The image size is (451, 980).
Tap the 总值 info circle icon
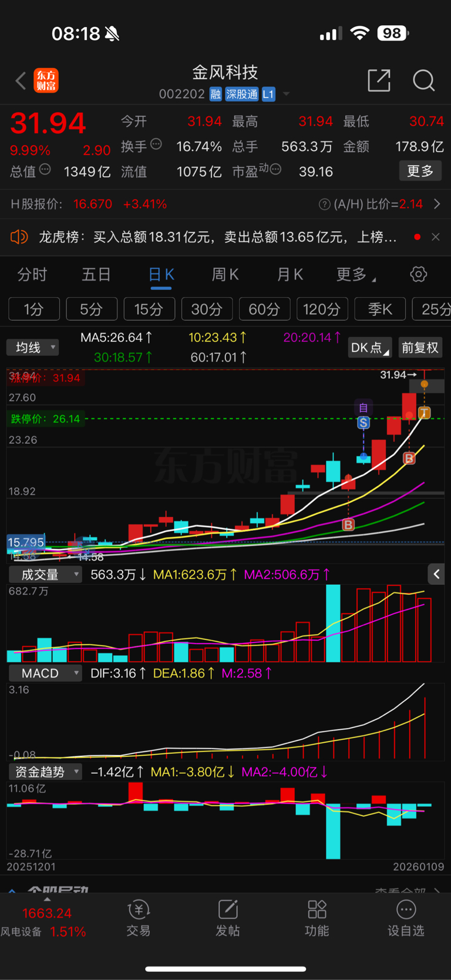coord(45,170)
